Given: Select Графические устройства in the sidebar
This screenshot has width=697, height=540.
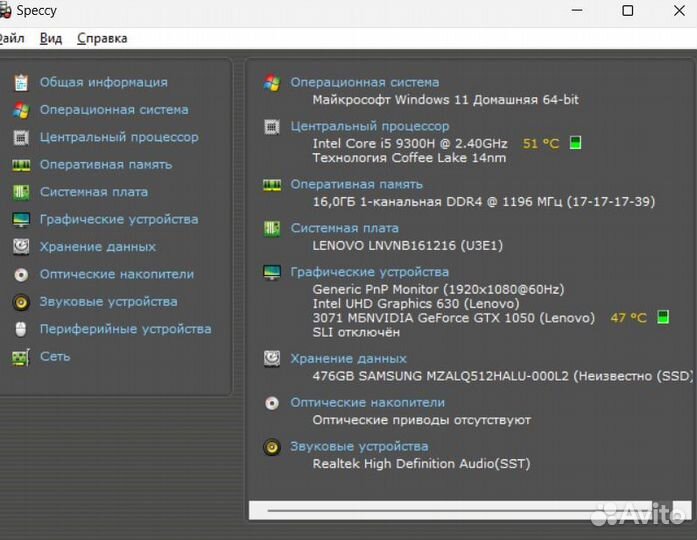Looking at the screenshot, I should (119, 220).
